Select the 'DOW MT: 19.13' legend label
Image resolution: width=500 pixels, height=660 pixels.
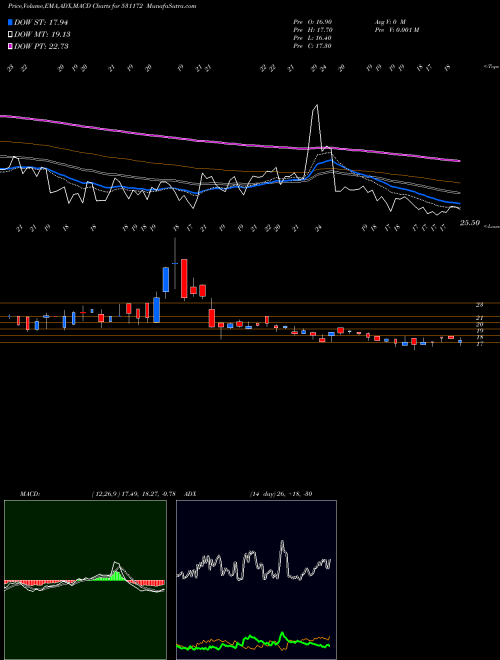[x=42, y=35]
